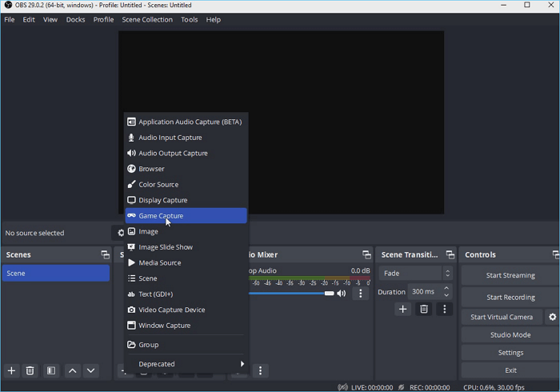560x392 pixels.
Task: Click the 300 ms duration field
Action: (425, 292)
